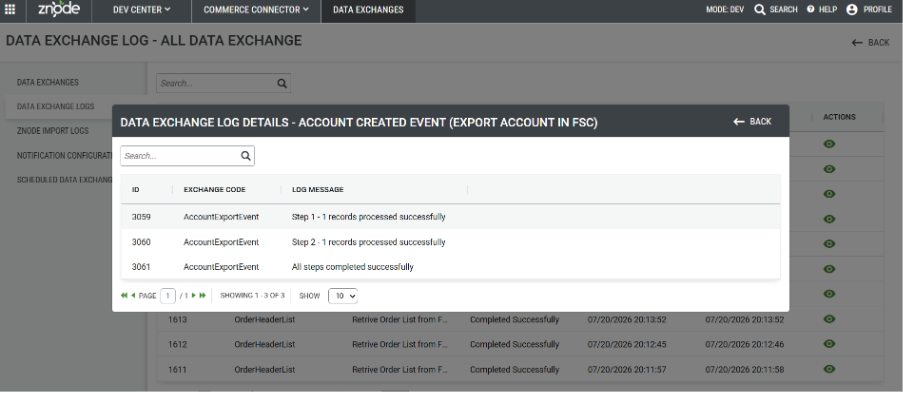Select log ID 3060
The image size is (903, 393).
tap(141, 242)
